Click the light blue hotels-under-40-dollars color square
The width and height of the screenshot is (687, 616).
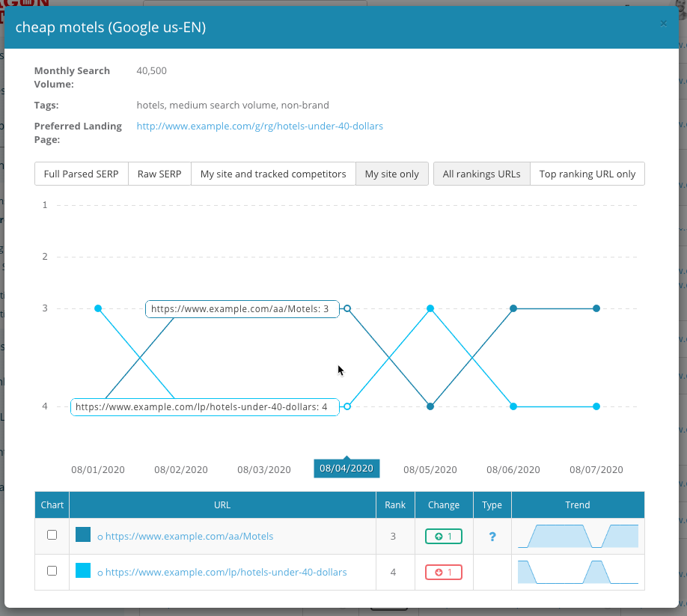(83, 570)
